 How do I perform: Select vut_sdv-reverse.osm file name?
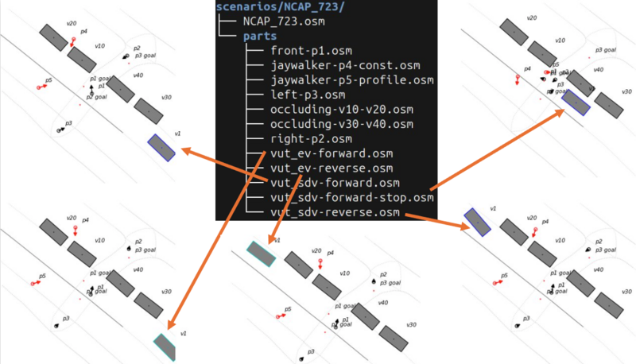pyautogui.click(x=335, y=212)
